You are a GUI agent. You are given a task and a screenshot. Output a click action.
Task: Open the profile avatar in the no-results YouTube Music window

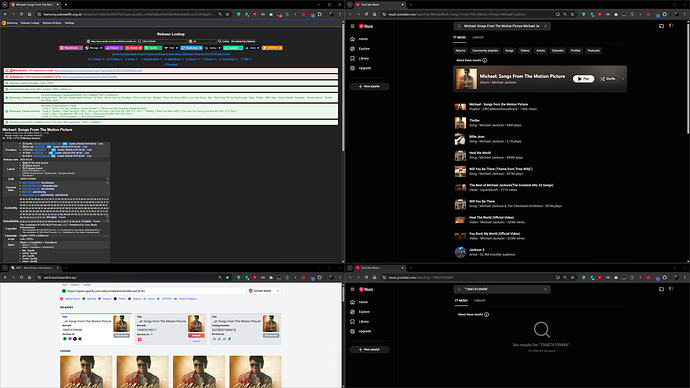[x=671, y=289]
